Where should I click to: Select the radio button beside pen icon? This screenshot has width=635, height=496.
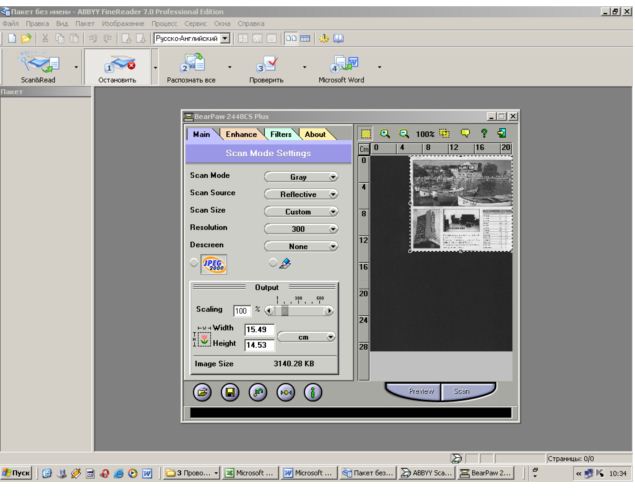[273, 263]
